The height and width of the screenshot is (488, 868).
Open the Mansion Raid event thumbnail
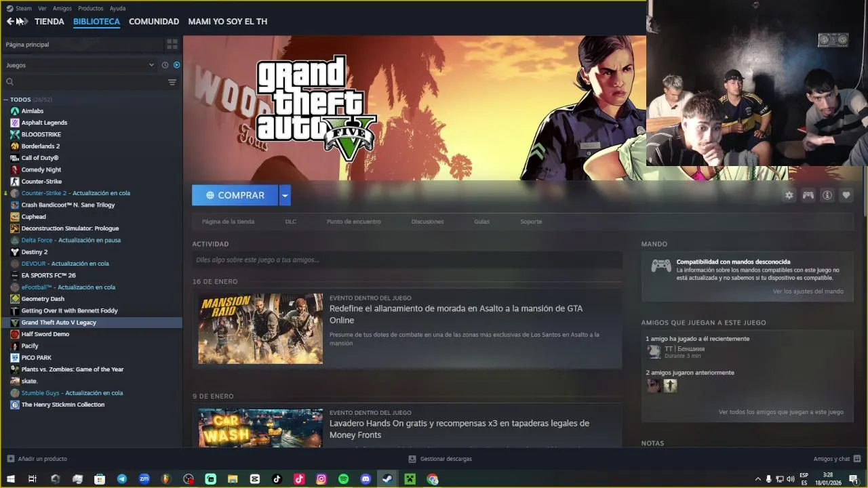260,329
